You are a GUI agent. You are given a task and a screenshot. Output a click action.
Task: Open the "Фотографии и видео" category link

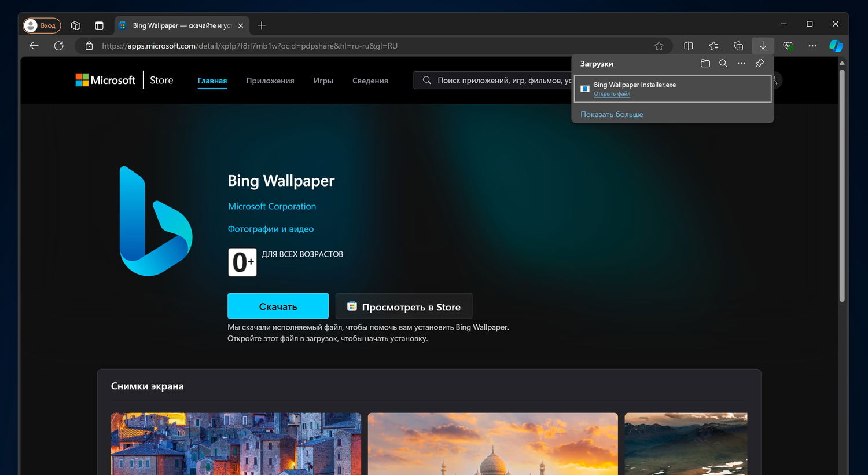point(271,229)
